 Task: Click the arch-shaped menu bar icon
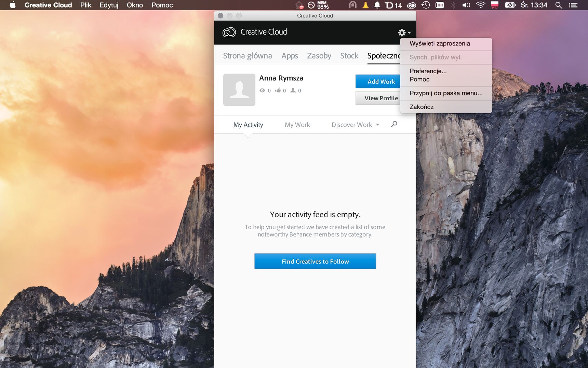[x=353, y=5]
